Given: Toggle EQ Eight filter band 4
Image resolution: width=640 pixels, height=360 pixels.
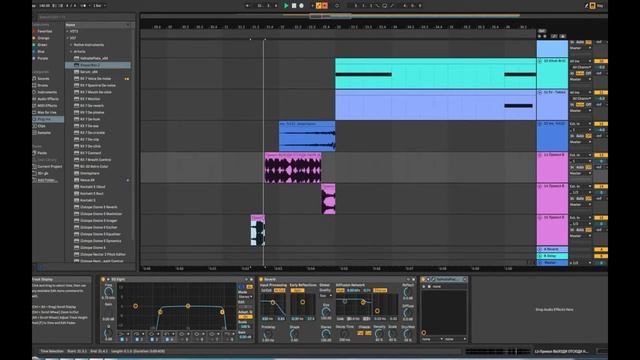Looking at the screenshot, I should click(167, 339).
